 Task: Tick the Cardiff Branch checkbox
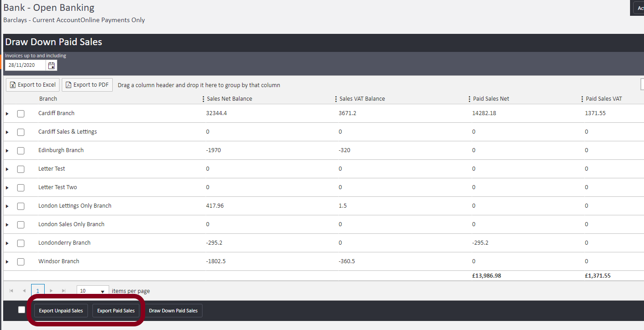tap(21, 114)
